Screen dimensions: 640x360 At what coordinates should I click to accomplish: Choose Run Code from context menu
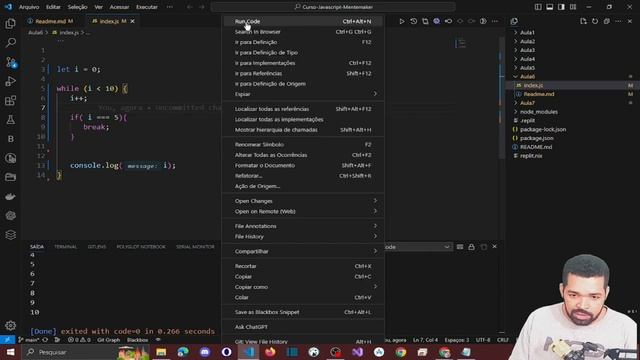click(302, 21)
